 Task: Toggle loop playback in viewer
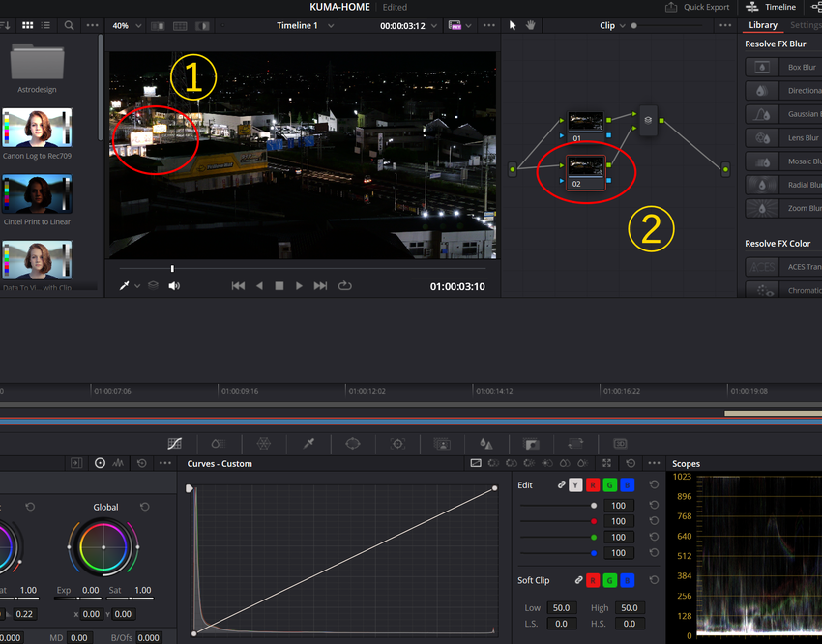pos(344,285)
